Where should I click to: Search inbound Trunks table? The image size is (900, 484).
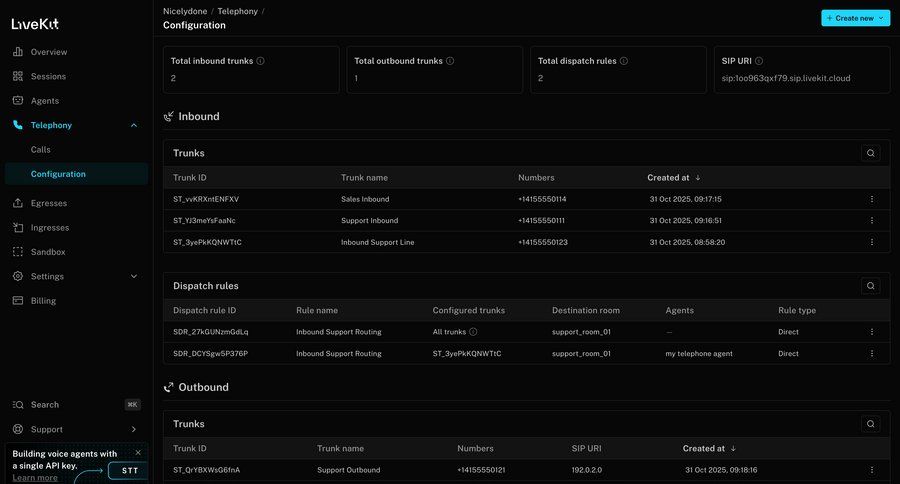pos(871,153)
